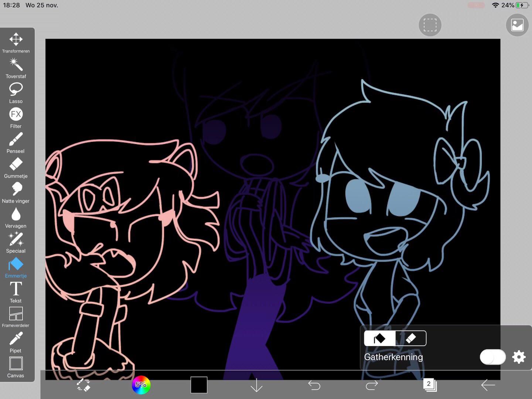Switch bucket fill to eraser mode
Screen dimensions: 532x399
410,338
